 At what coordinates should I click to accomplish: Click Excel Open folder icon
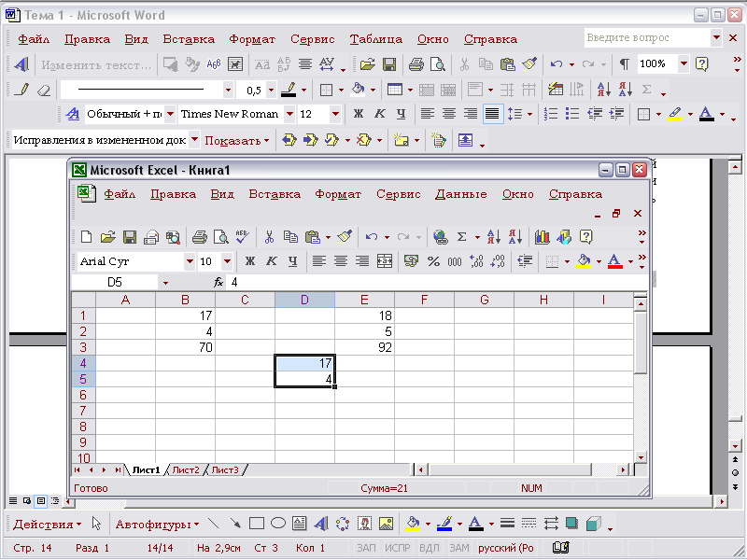pos(108,237)
